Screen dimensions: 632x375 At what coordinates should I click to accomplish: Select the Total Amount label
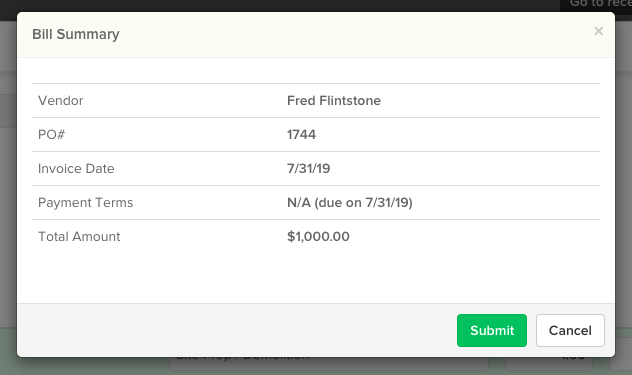[79, 236]
